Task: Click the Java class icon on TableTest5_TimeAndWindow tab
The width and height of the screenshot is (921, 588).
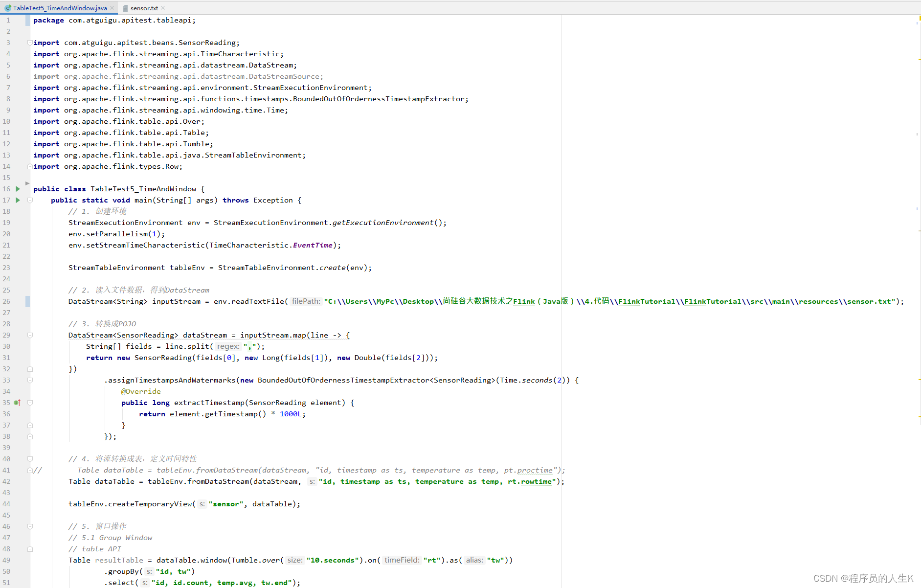Action: coord(8,8)
